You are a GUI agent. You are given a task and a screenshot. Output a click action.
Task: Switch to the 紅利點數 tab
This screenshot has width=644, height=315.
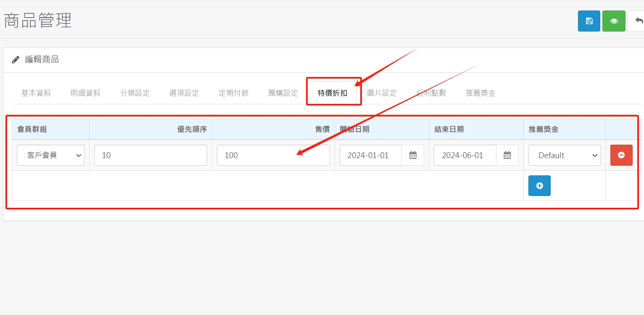coord(431,93)
